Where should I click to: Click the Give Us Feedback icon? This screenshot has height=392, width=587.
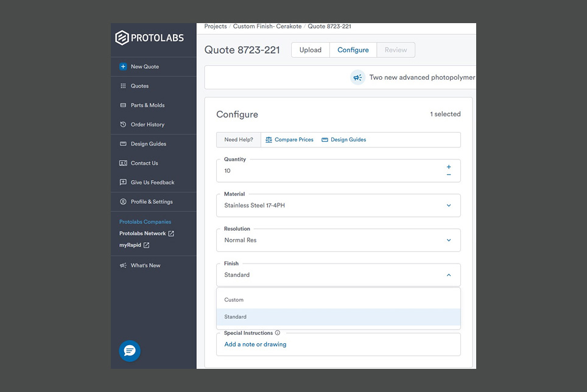point(123,183)
